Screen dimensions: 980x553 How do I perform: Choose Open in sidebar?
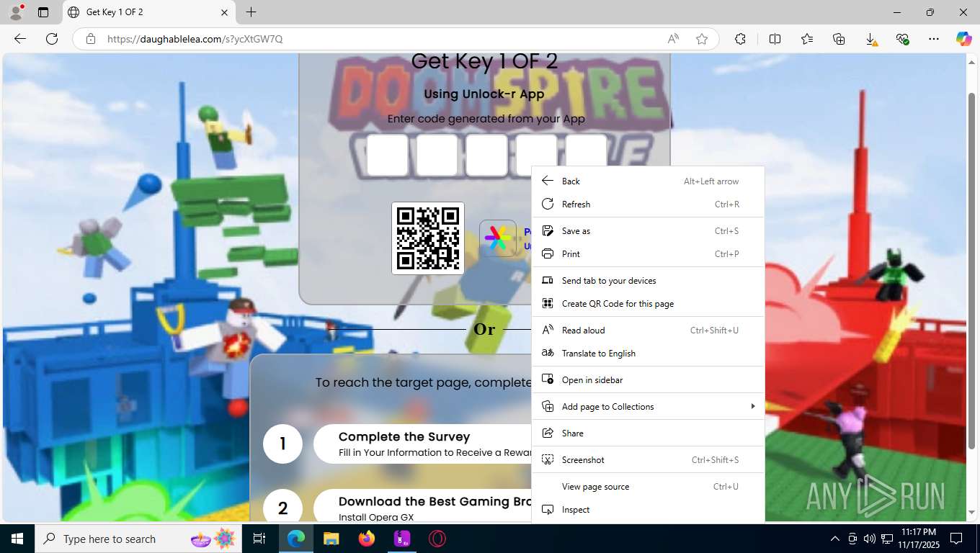tap(648, 380)
